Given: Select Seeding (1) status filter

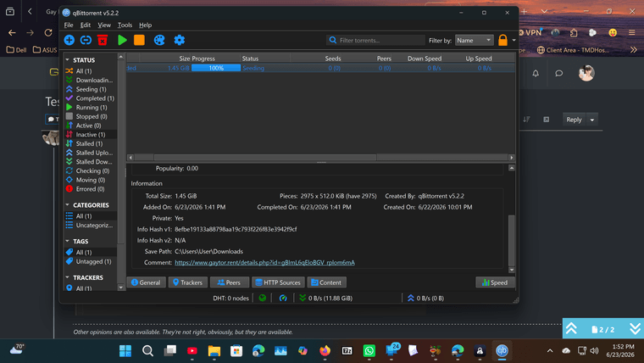Looking at the screenshot, I should point(91,89).
